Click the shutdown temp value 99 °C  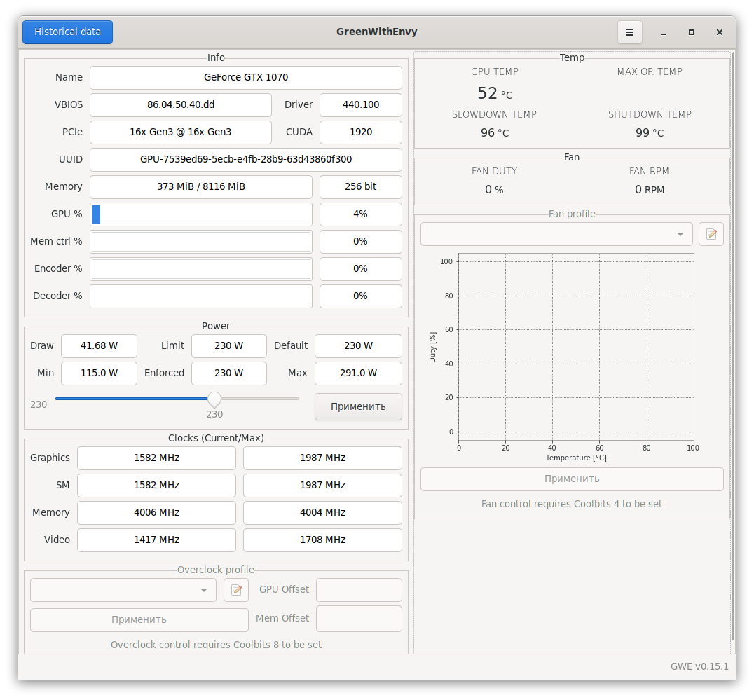click(x=650, y=133)
